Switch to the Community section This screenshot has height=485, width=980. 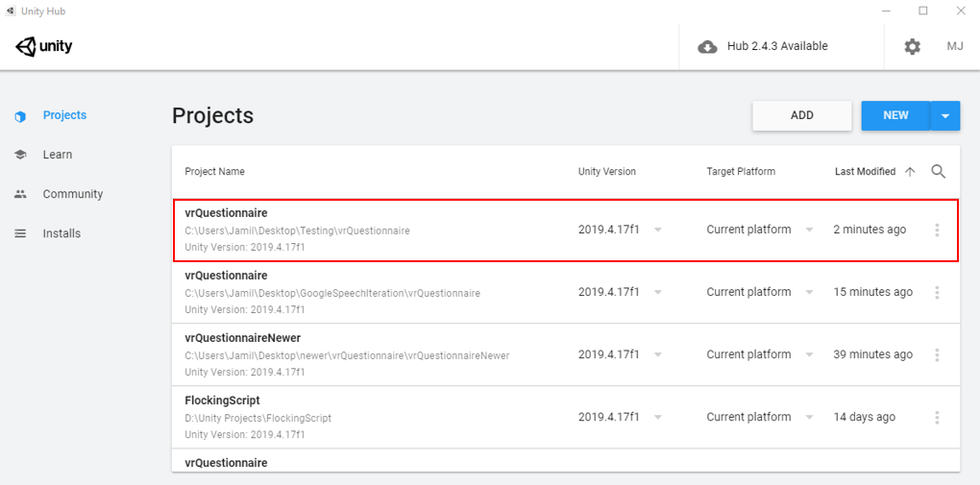click(x=72, y=194)
